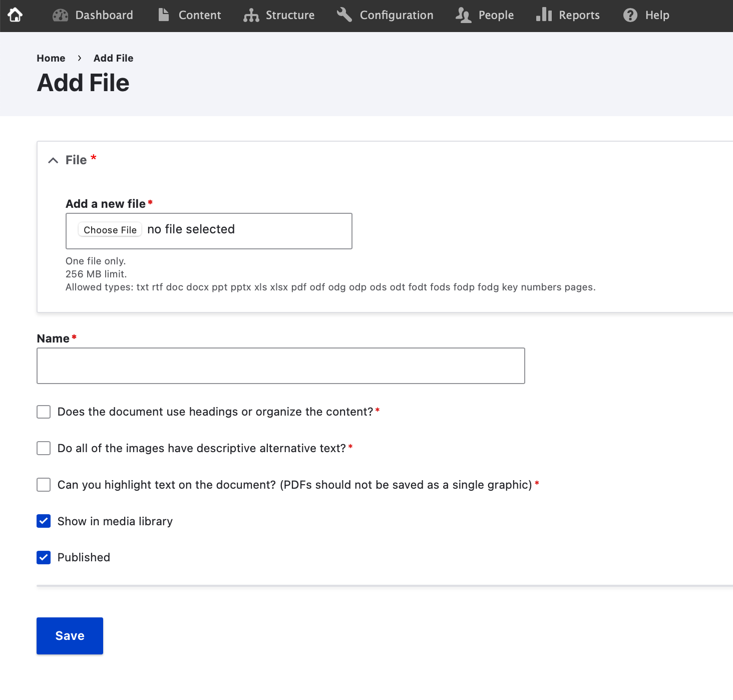Disable the Published checkbox
The image size is (733, 700).
[44, 557]
